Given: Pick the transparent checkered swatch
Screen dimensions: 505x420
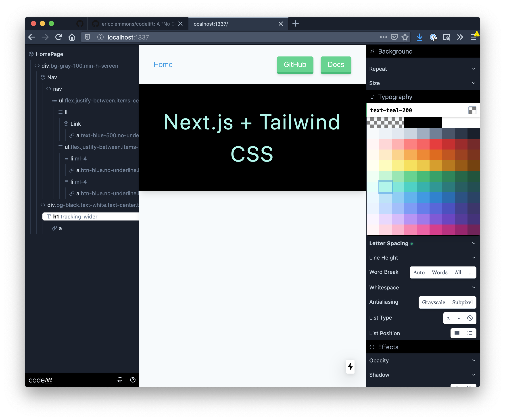Looking at the screenshot, I should [386, 123].
